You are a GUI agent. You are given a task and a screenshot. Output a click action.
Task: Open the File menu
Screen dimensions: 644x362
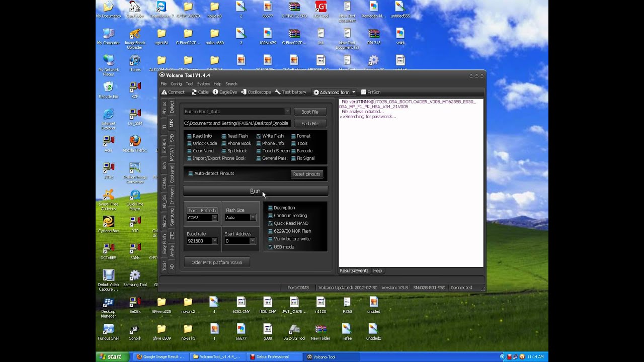click(164, 84)
